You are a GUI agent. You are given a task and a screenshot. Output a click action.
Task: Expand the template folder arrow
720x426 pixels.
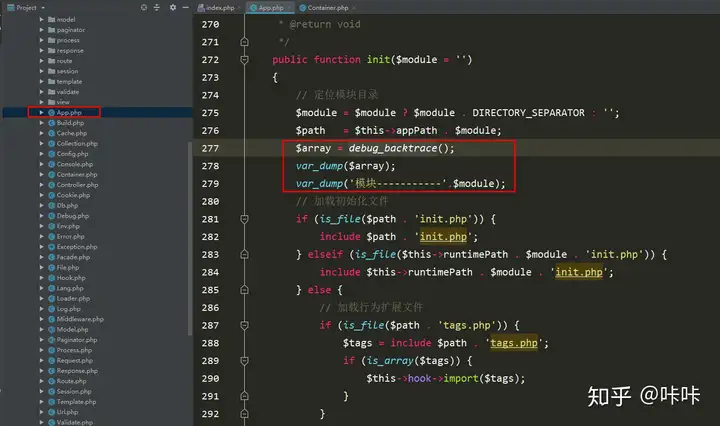tap(41, 81)
